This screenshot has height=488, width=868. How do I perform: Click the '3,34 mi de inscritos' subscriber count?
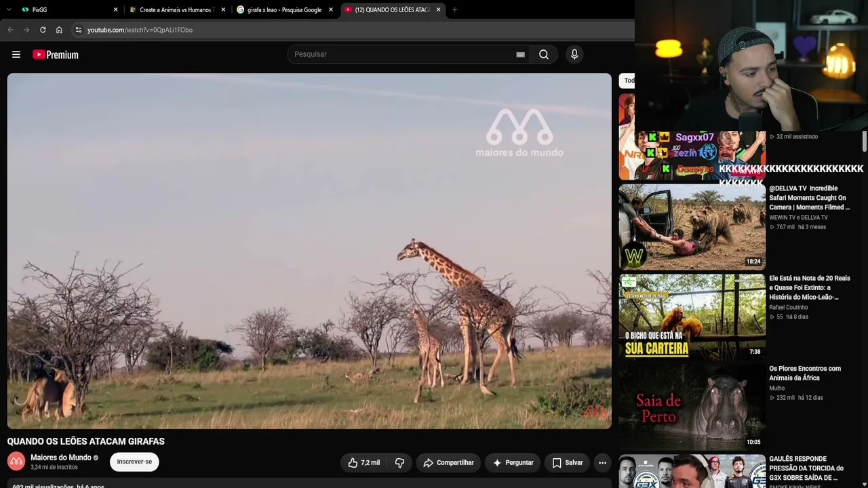[x=54, y=468]
